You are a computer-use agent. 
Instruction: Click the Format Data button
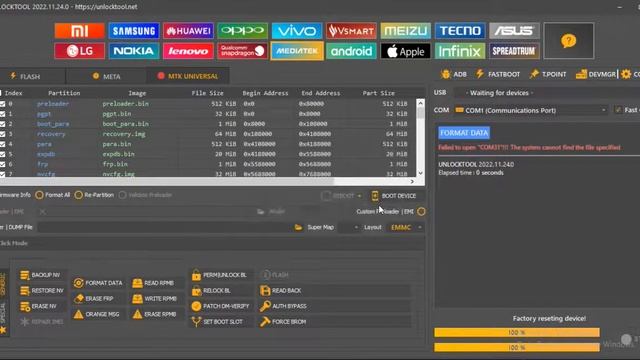point(98,283)
